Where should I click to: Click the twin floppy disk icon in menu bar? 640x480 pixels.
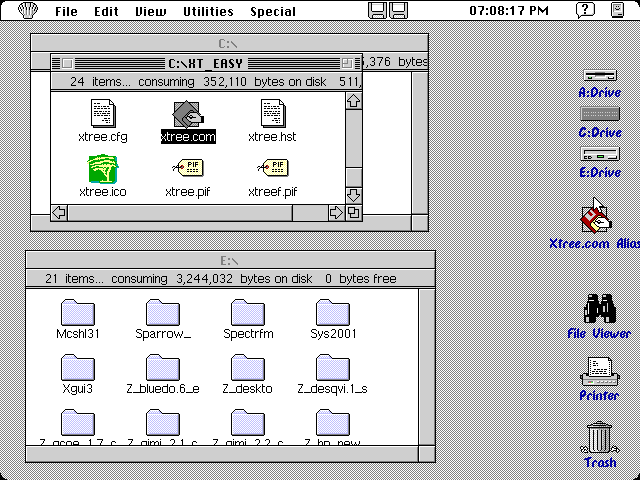(388, 10)
